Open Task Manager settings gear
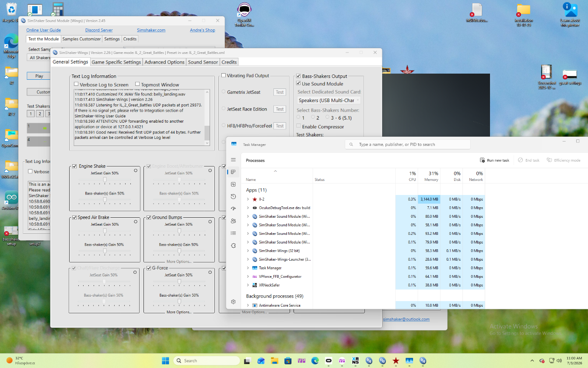This screenshot has width=588, height=368. point(233,302)
